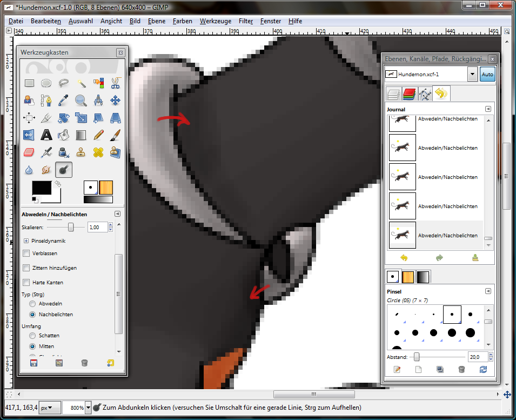Redo button in the Journal panel
Viewport: 516px width, 420px height.
(440, 258)
